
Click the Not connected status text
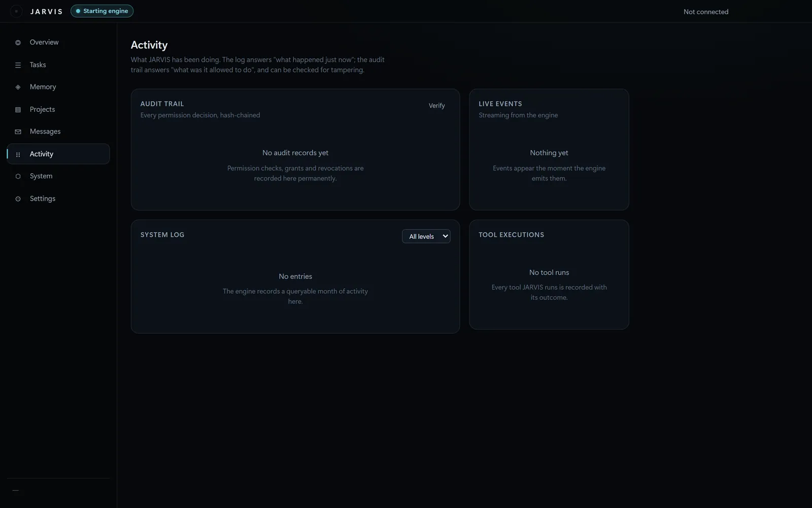pyautogui.click(x=705, y=12)
